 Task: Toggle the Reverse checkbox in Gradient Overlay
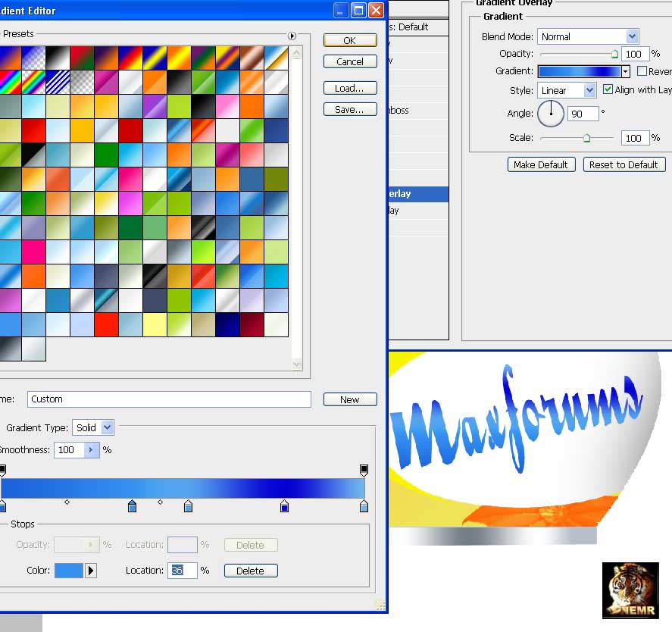point(642,70)
